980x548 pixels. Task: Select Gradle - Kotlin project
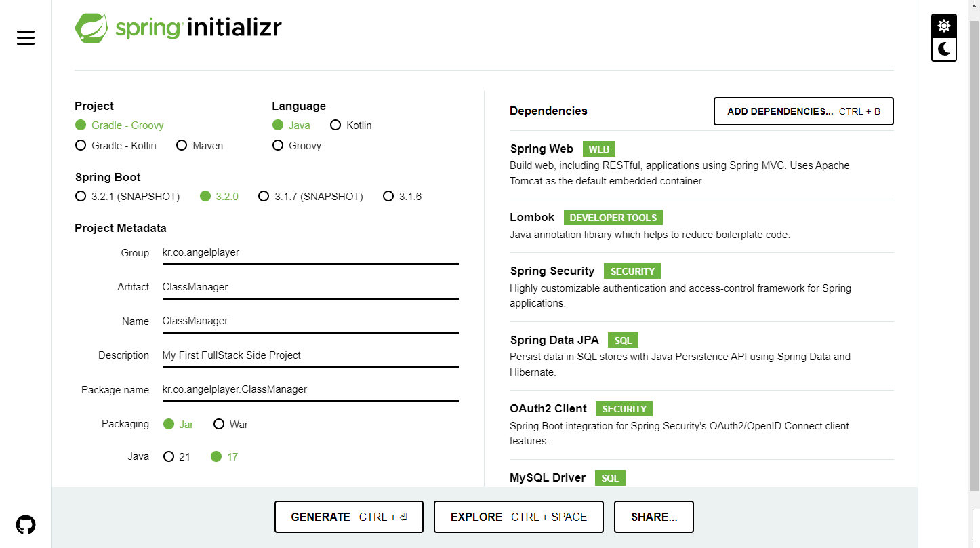[x=116, y=146]
